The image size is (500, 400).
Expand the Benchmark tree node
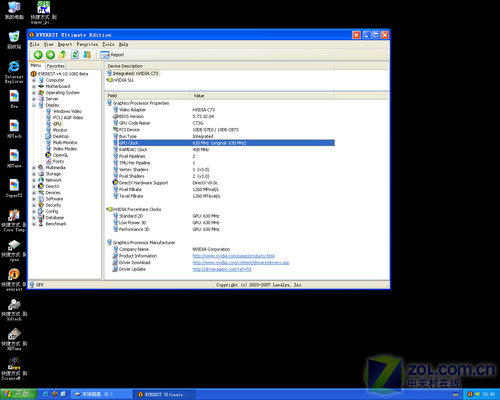pos(34,224)
